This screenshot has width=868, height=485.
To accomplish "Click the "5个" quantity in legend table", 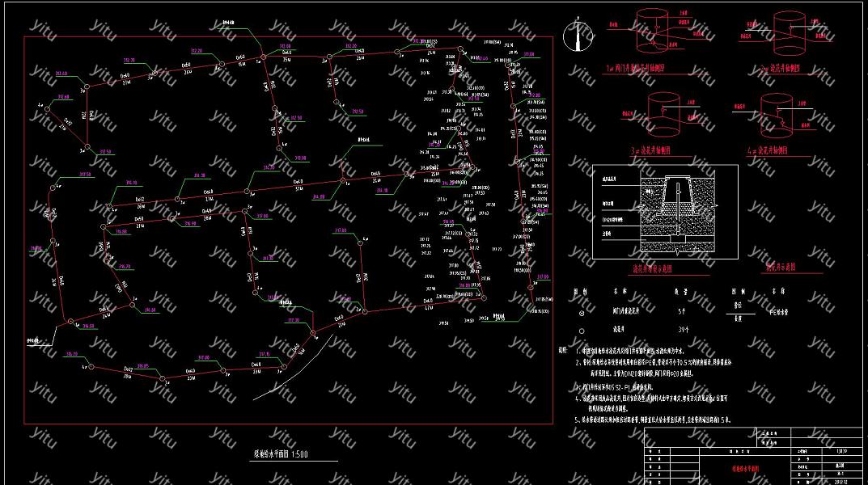I will point(681,311).
